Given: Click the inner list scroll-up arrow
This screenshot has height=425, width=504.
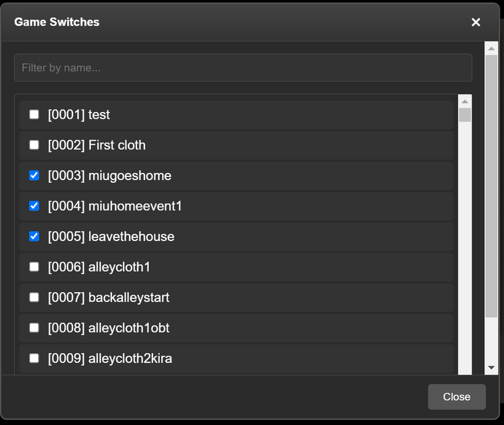Looking at the screenshot, I should (465, 101).
